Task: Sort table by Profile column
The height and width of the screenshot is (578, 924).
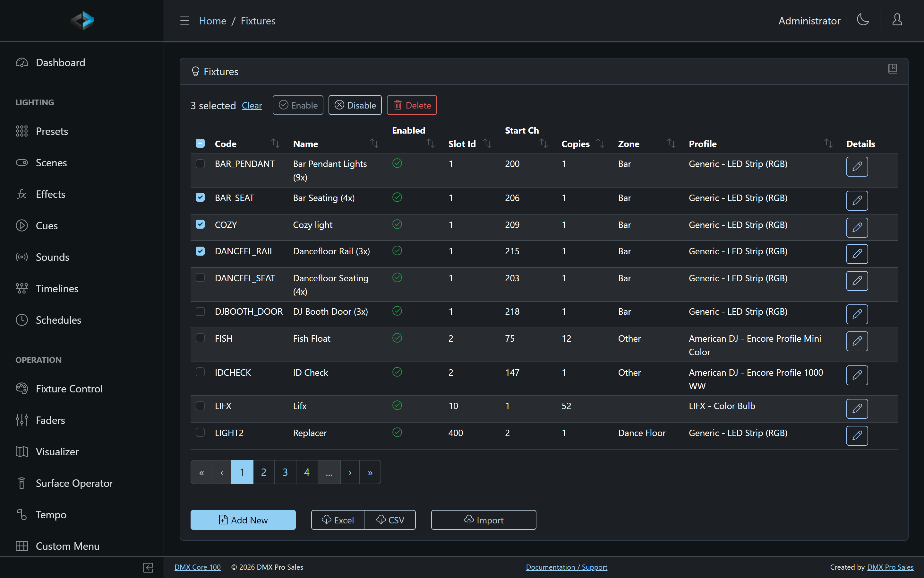Action: pos(828,143)
